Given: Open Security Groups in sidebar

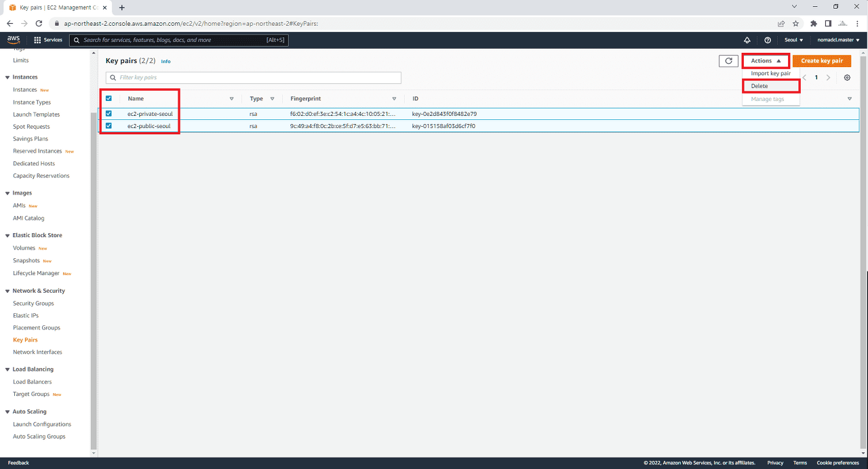Looking at the screenshot, I should [x=33, y=303].
